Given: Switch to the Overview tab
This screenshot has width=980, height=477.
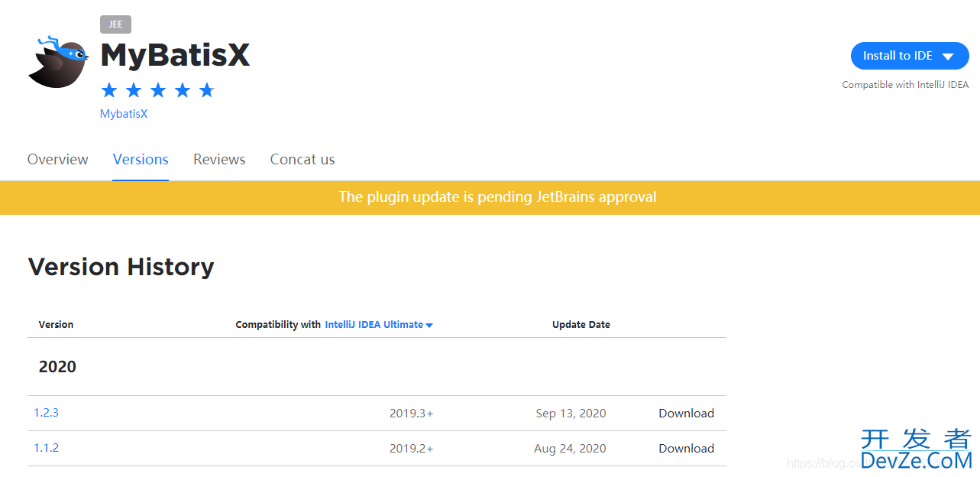Looking at the screenshot, I should 58,160.
